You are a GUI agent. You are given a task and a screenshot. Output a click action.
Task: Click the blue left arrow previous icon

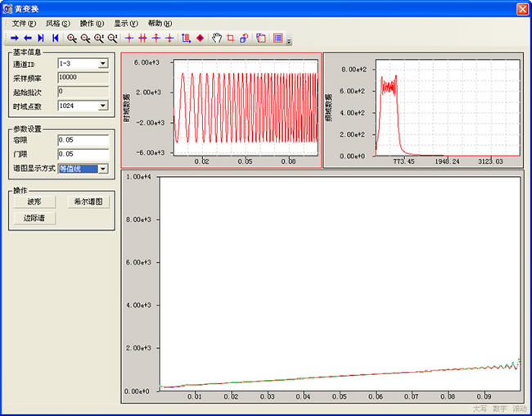(27, 38)
